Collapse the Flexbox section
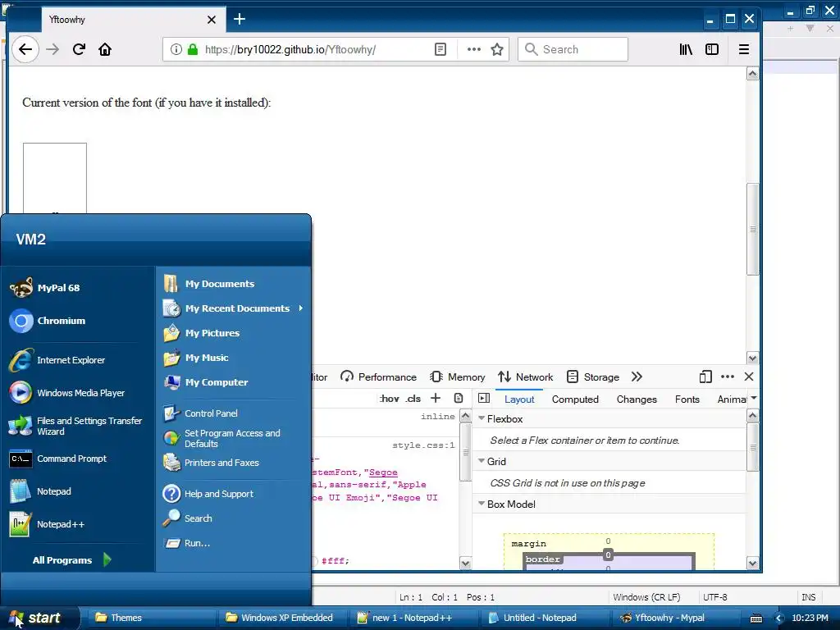Image resolution: width=840 pixels, height=630 pixels. click(x=482, y=418)
